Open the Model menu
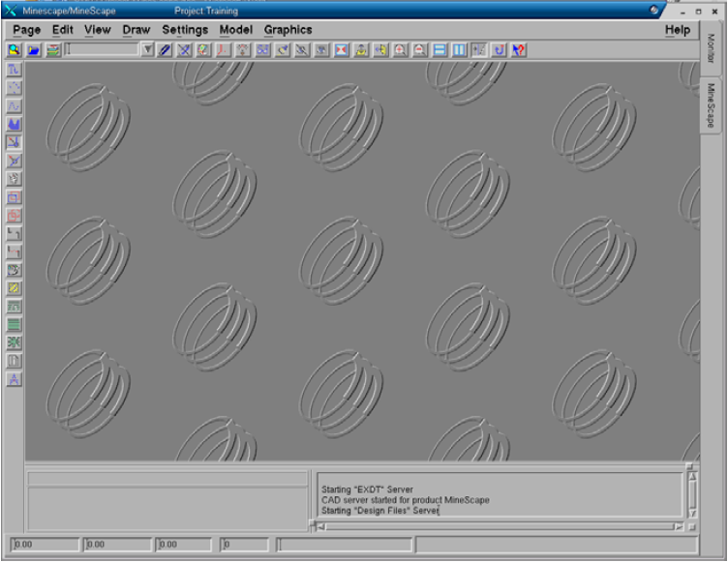Viewport: 728px width, 562px height. click(236, 30)
